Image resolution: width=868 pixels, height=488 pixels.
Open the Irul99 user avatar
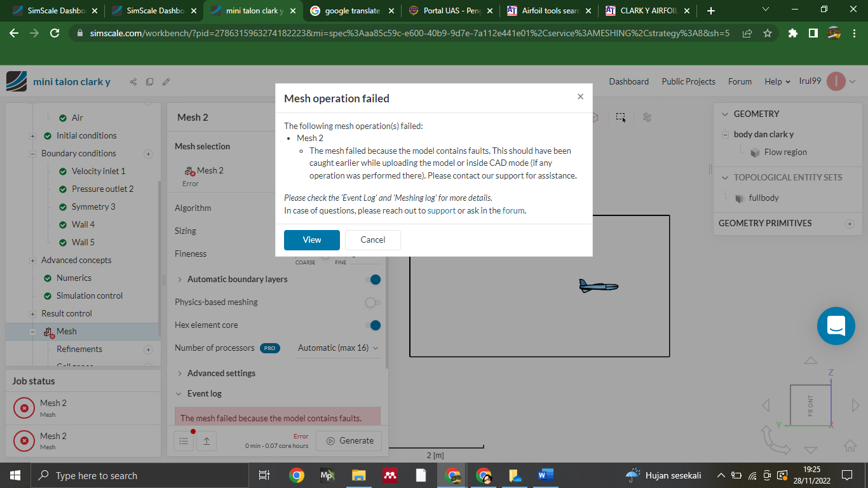point(836,81)
